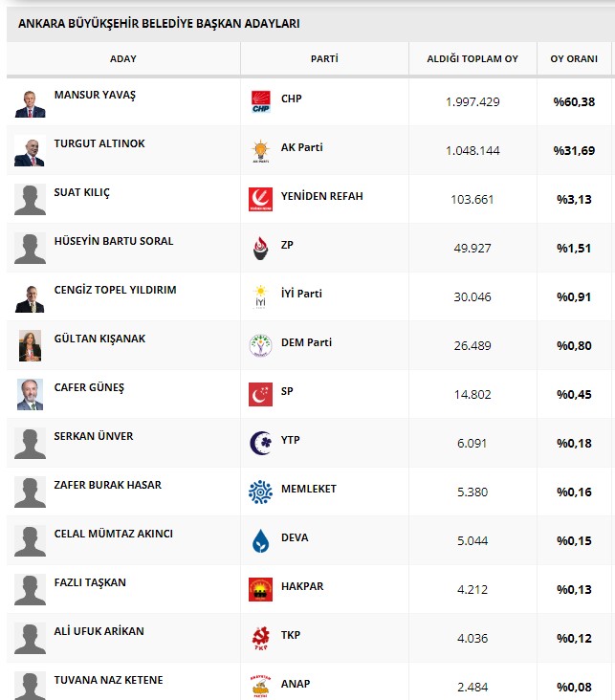Click the candidate name Suat Kılıç

[81, 193]
